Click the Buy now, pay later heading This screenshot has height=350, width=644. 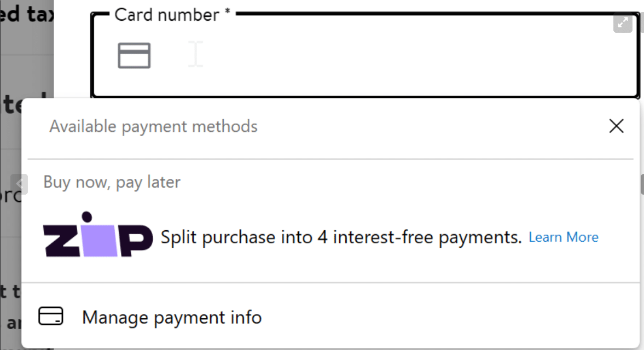coord(112,182)
